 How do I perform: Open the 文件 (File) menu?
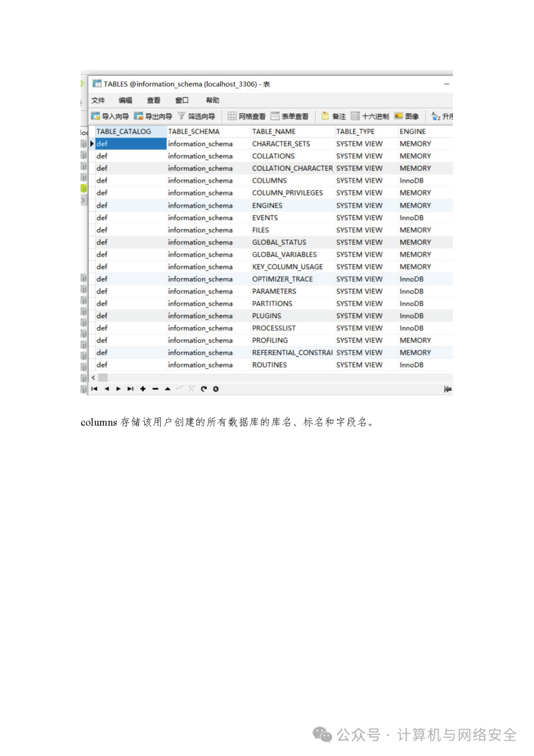click(x=98, y=100)
